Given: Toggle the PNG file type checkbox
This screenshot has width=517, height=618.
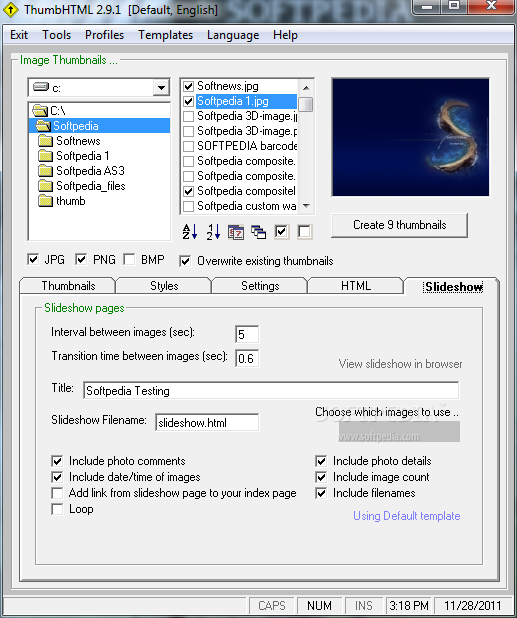Looking at the screenshot, I should tap(81, 259).
